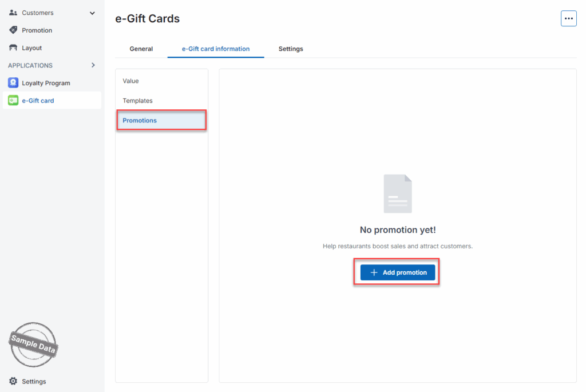The height and width of the screenshot is (392, 586).
Task: Open the Settings tab beside e-Gift card information
Action: tap(291, 49)
